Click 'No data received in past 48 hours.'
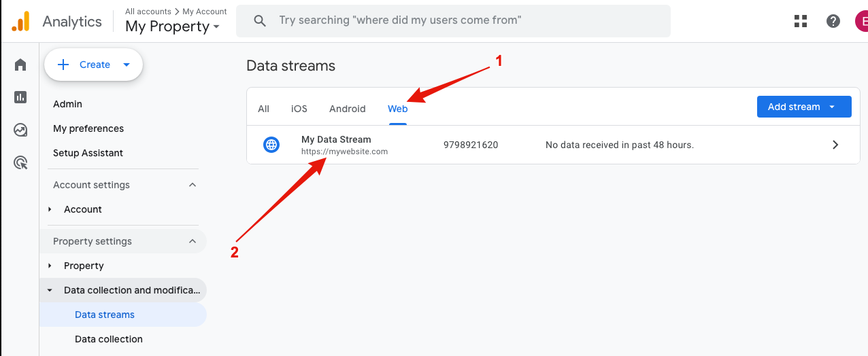This screenshot has width=868, height=356. click(620, 145)
